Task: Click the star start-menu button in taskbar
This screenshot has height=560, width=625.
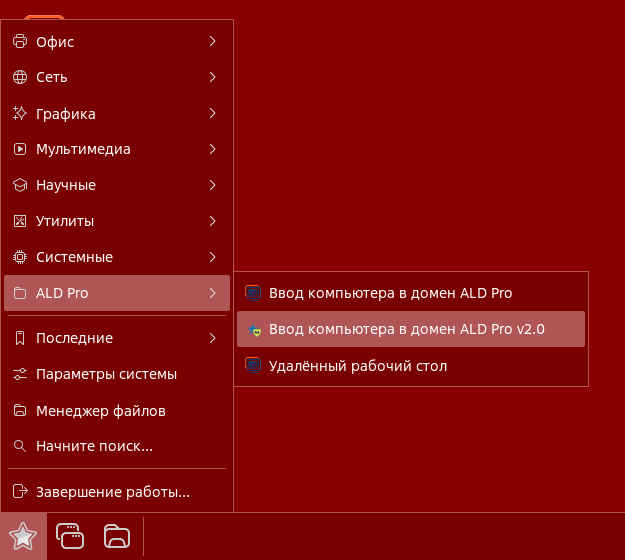Action: (x=23, y=536)
